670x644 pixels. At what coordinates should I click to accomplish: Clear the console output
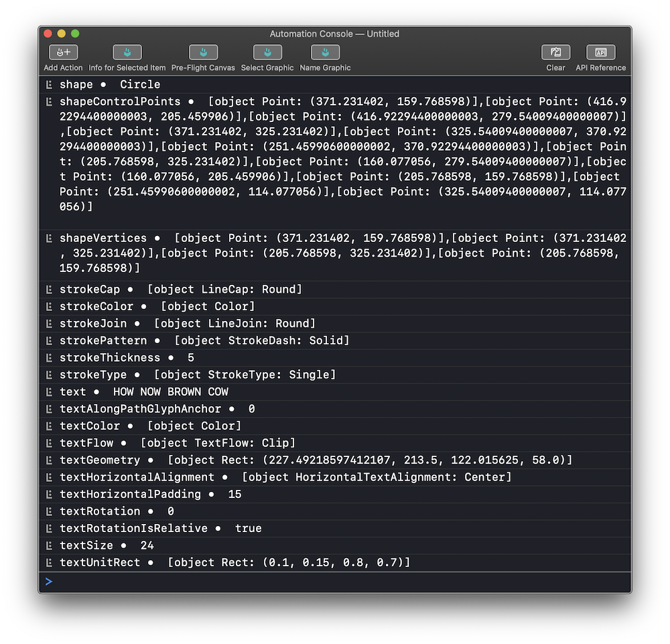555,52
